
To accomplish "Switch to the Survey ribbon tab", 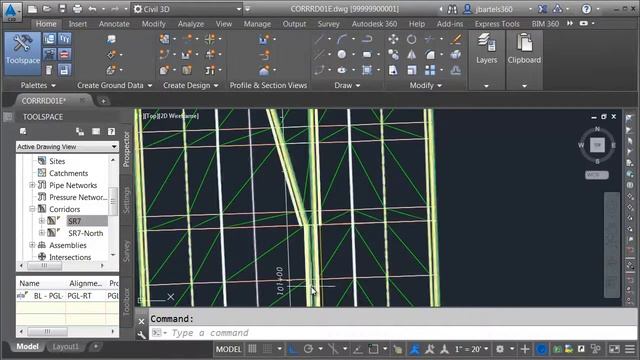I will [329, 24].
